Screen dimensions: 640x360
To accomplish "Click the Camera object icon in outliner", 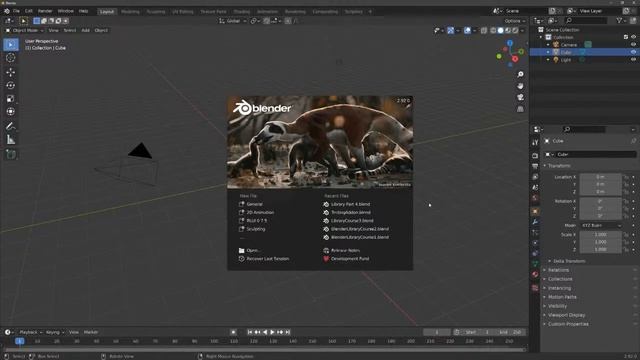I will pyautogui.click(x=556, y=44).
